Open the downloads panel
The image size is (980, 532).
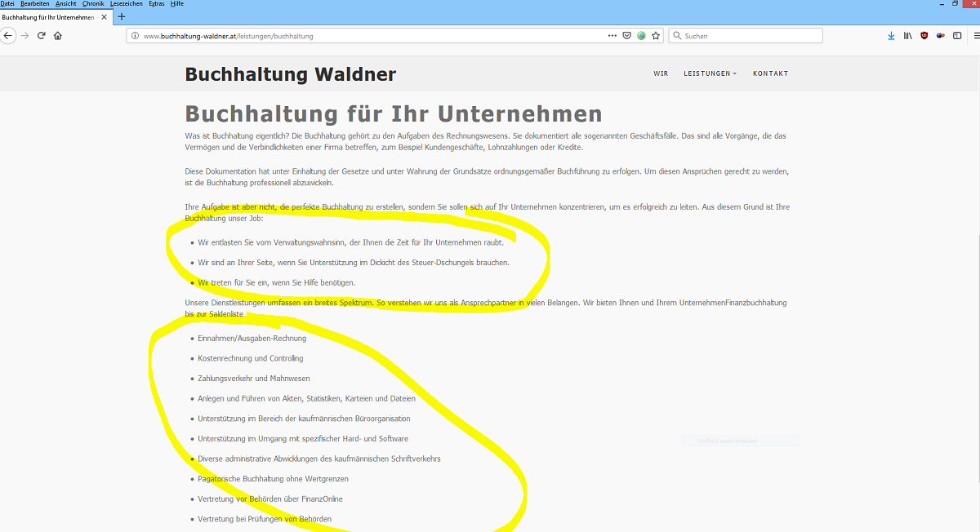pos(891,36)
